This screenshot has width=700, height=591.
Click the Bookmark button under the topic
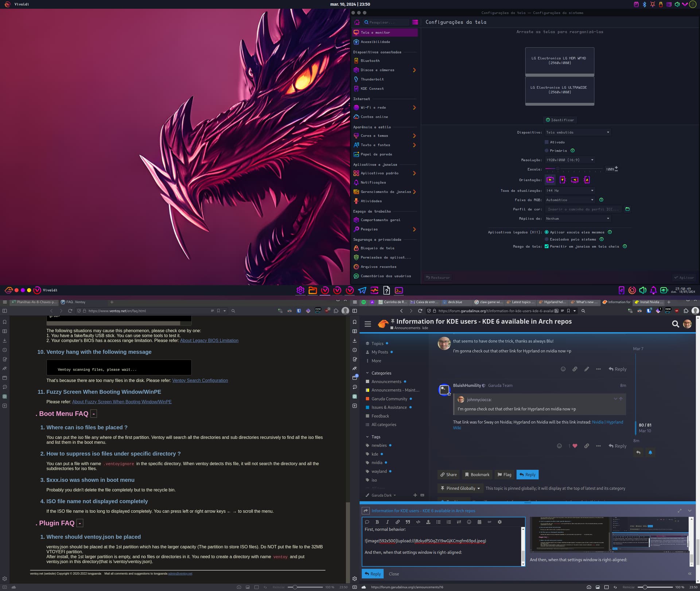point(477,475)
